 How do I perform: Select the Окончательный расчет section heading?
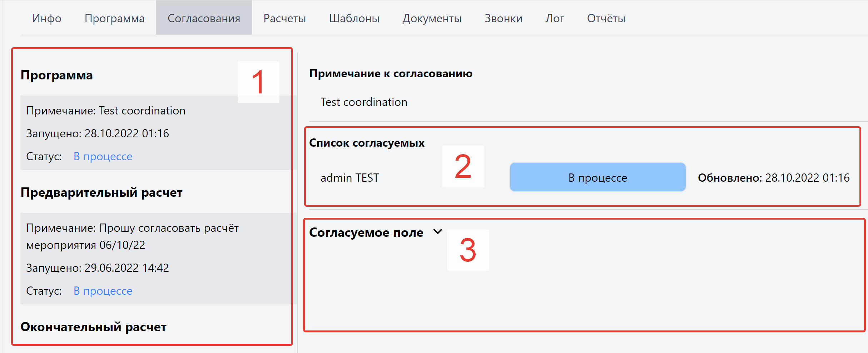point(94,327)
